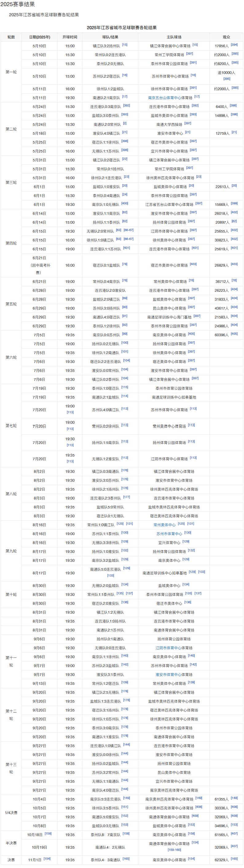244x868 pixels.
Task: Open the 江阴市体育中心体育场 link in round eleven
Action: pyautogui.click(x=174, y=648)
